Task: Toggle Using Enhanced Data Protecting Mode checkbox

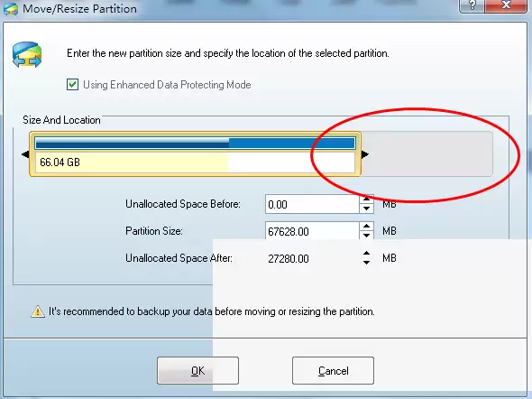Action: [x=72, y=85]
